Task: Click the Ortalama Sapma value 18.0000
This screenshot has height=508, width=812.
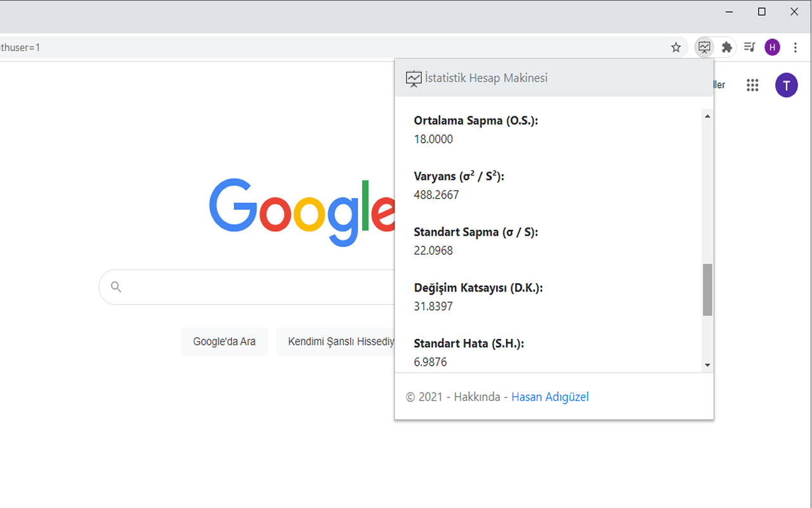Action: [433, 139]
